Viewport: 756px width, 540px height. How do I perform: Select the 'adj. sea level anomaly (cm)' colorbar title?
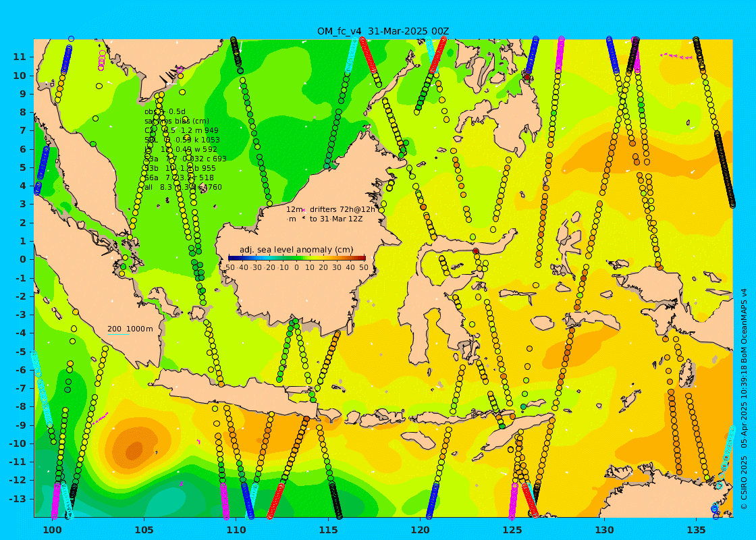pyautogui.click(x=296, y=250)
